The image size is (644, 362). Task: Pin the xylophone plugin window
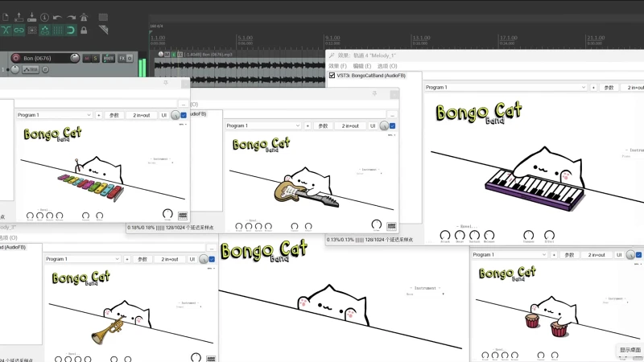click(166, 83)
